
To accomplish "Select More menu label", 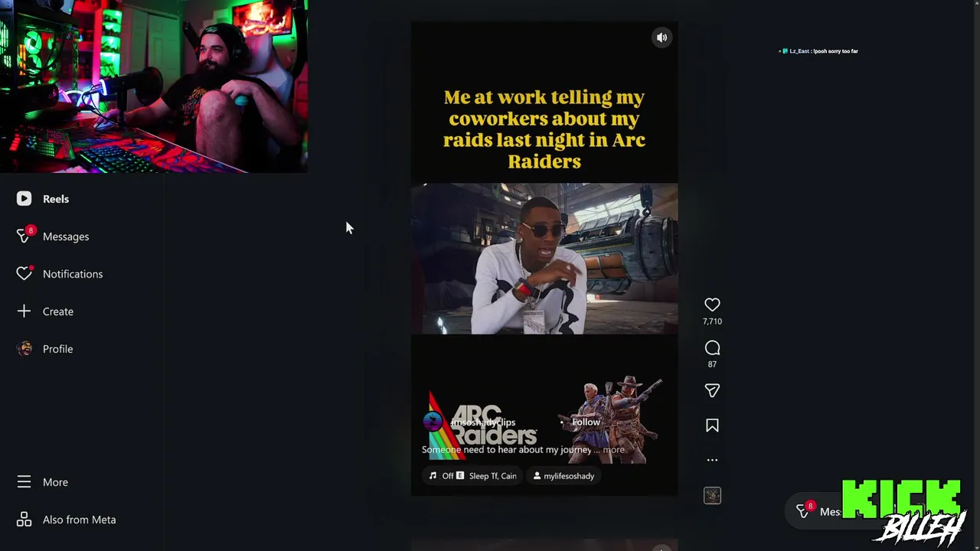I will tap(55, 482).
